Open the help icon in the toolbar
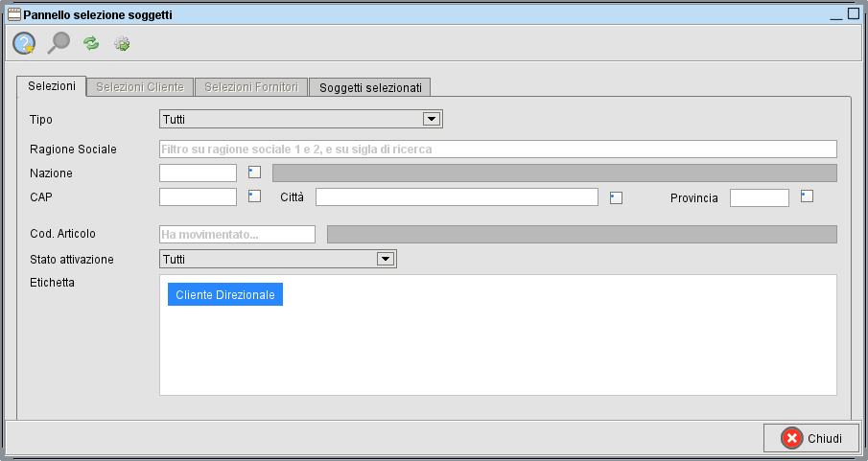868x461 pixels. [x=24, y=43]
